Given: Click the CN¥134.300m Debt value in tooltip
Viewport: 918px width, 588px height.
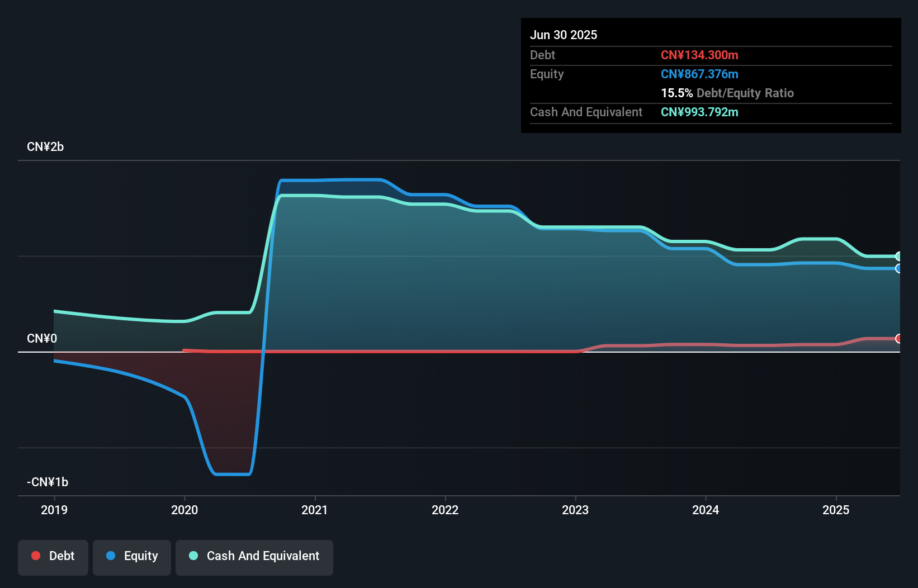Looking at the screenshot, I should [699, 55].
